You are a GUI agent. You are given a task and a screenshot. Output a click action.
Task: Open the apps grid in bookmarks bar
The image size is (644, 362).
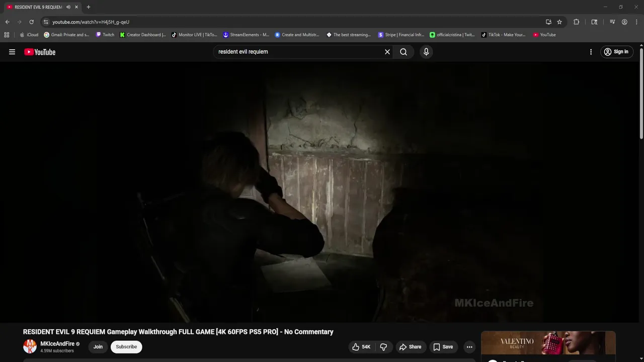(7, 35)
